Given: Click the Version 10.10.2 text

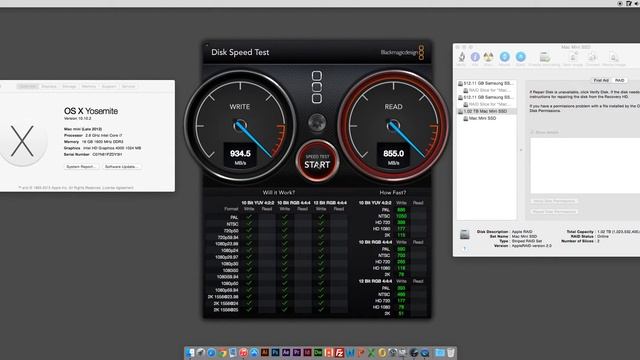Looking at the screenshot, I should click(x=77, y=118).
